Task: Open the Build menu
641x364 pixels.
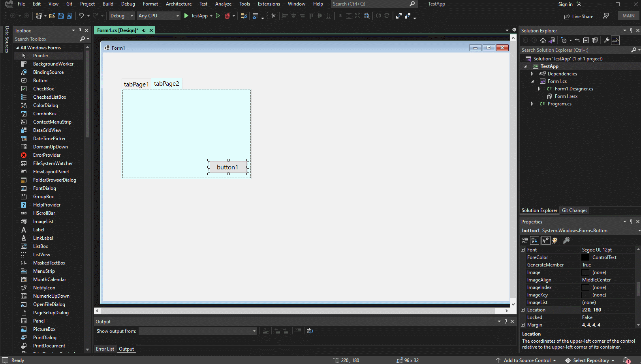Action: pos(107,4)
